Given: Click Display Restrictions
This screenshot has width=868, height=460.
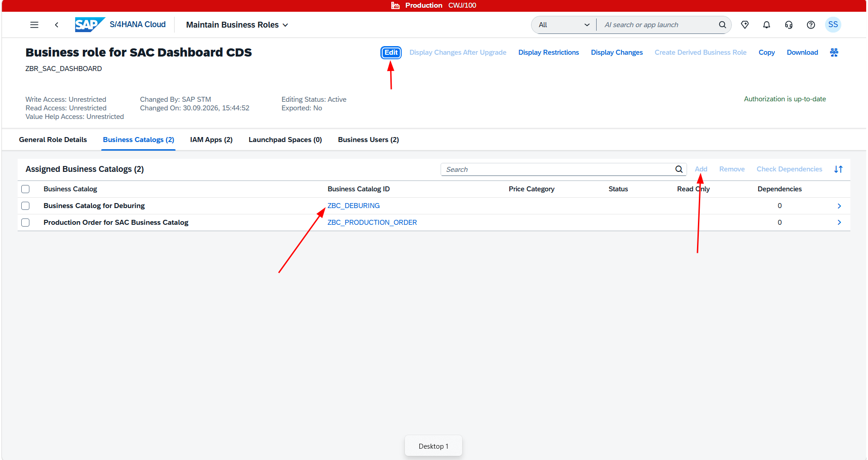Looking at the screenshot, I should pyautogui.click(x=549, y=52).
